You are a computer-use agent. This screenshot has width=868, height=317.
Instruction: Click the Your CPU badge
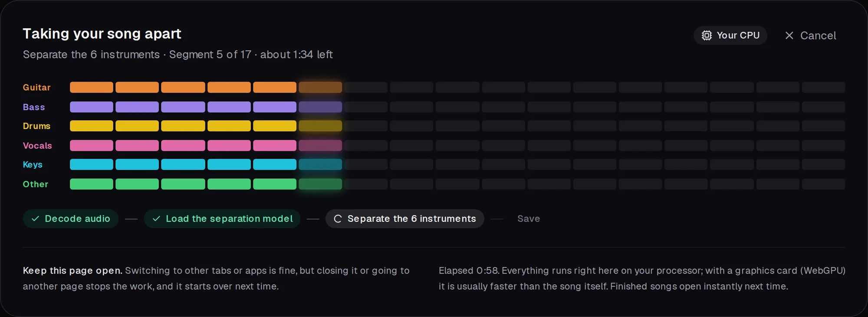[x=730, y=36]
